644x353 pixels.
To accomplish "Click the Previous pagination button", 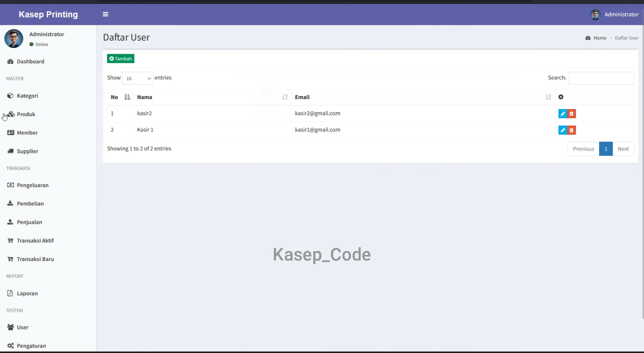I will [583, 149].
